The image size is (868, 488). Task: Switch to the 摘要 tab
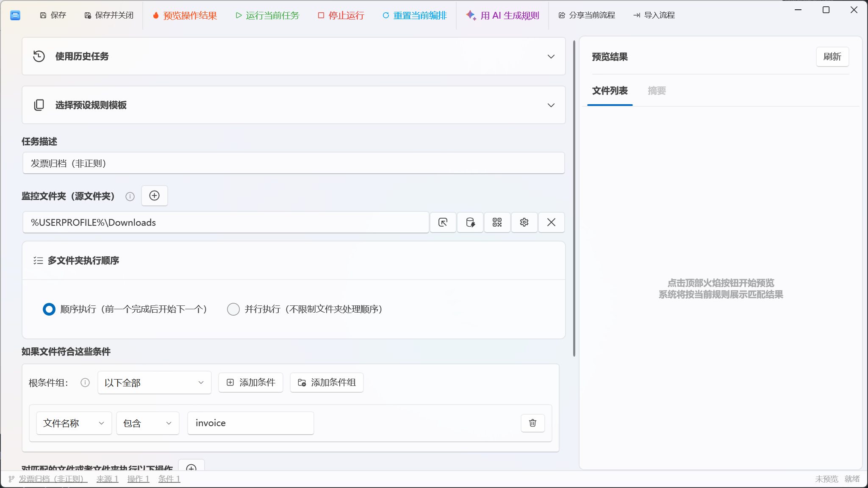pyautogui.click(x=657, y=91)
